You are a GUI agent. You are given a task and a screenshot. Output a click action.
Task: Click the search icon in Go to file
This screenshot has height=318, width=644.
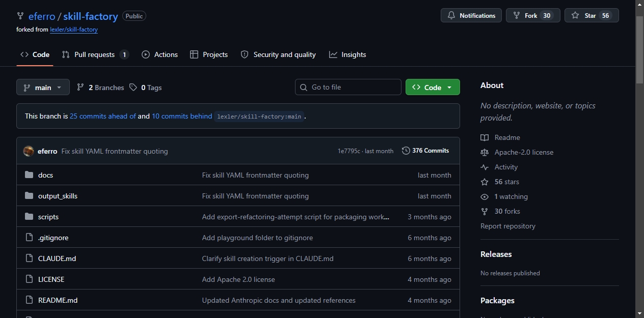tap(304, 87)
